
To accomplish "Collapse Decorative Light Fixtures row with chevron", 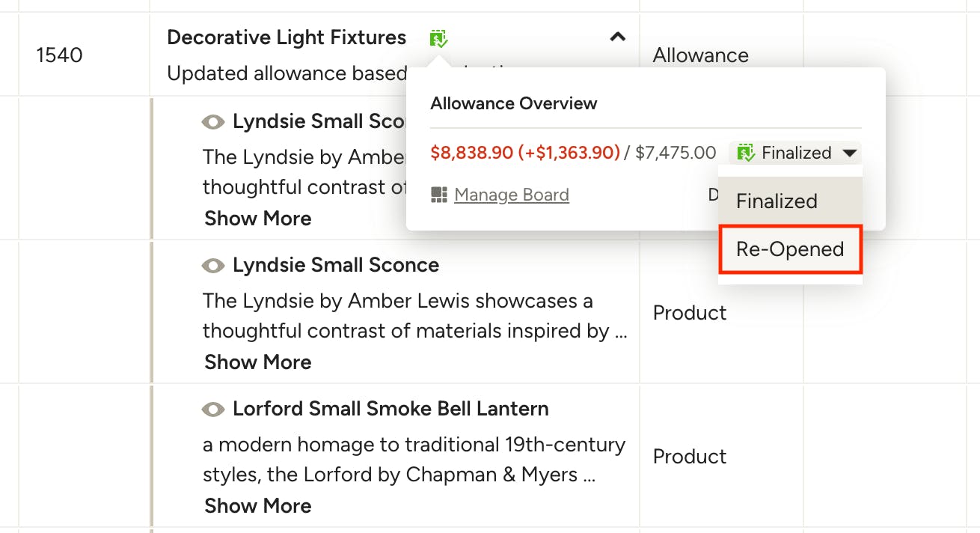I will coord(617,36).
